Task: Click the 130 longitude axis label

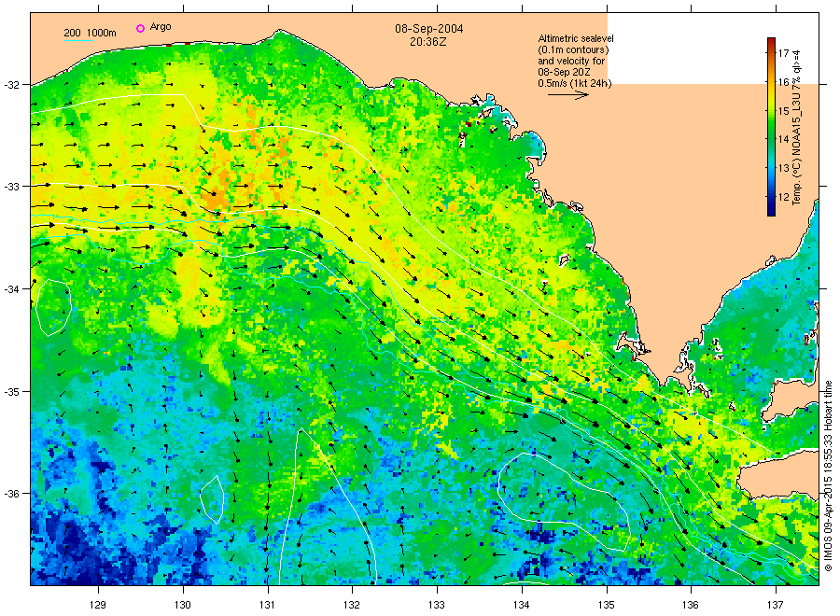Action: point(183,605)
